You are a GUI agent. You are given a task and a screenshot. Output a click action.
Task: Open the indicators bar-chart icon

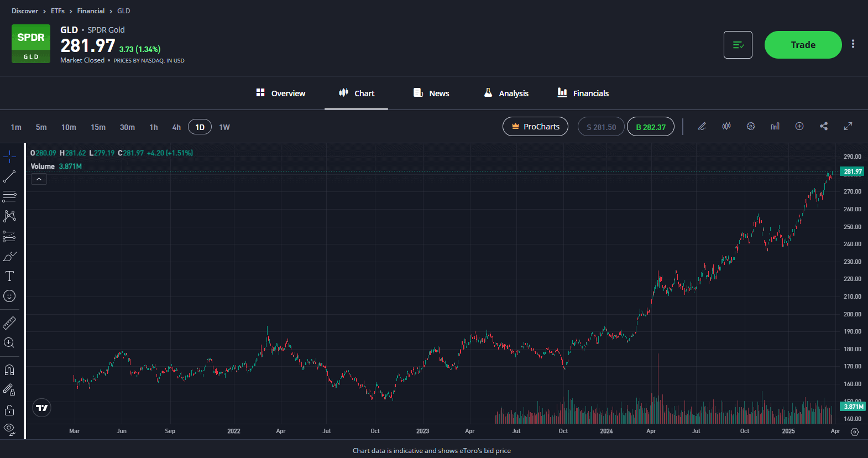pos(775,126)
